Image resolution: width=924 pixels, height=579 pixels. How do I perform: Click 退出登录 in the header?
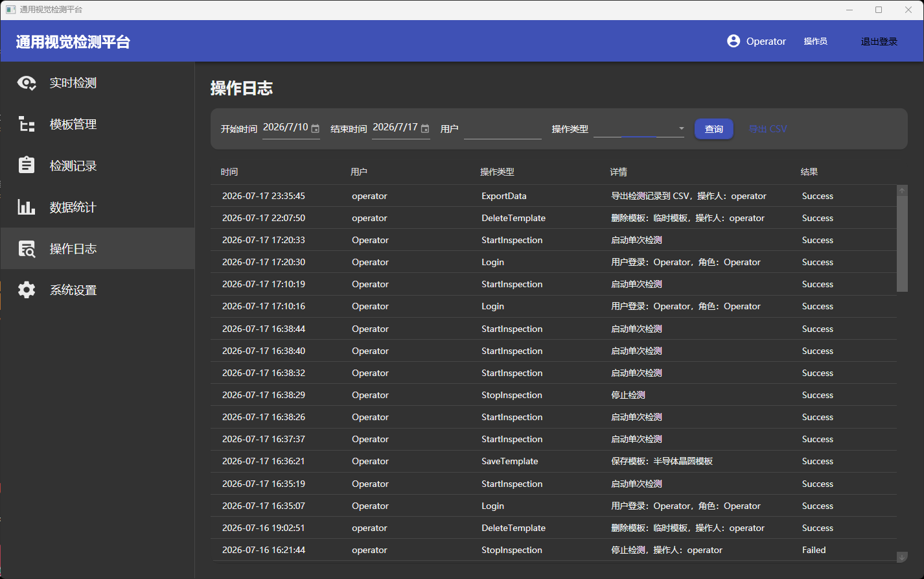[879, 41]
